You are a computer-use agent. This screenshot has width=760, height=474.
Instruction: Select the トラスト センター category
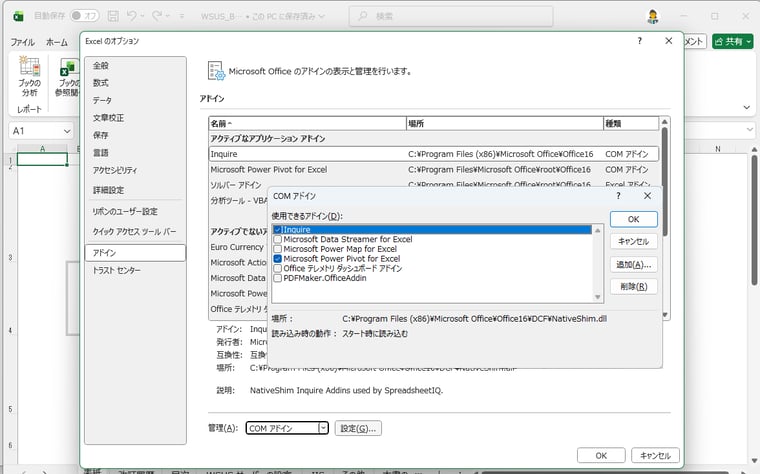[135, 270]
